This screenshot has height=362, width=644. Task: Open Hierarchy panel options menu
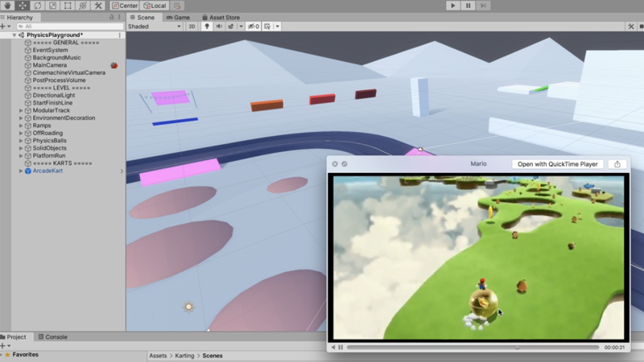coord(119,17)
